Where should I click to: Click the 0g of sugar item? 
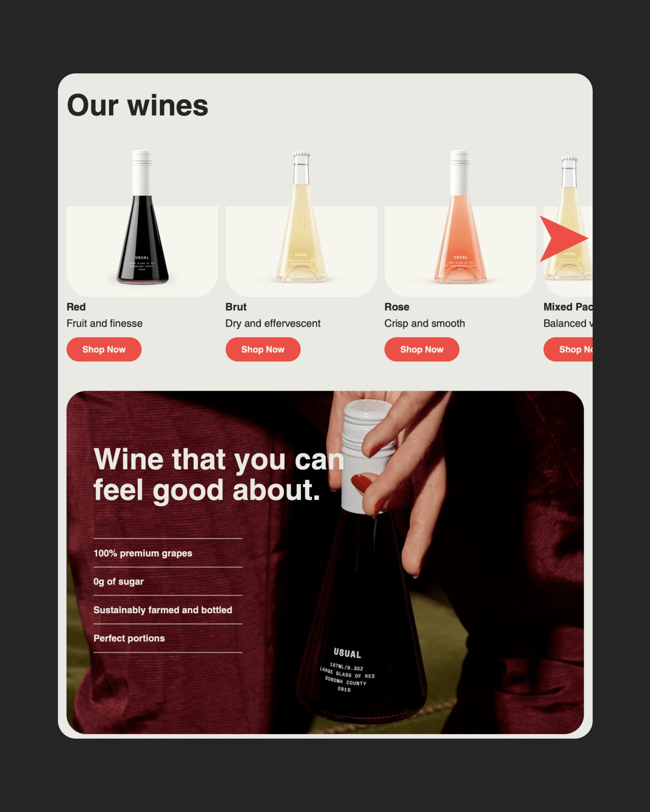119,582
